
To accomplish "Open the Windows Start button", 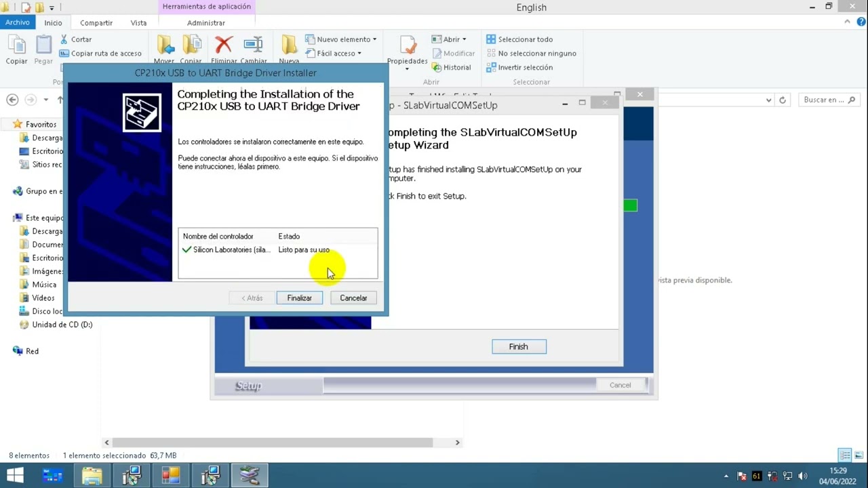I will (15, 476).
